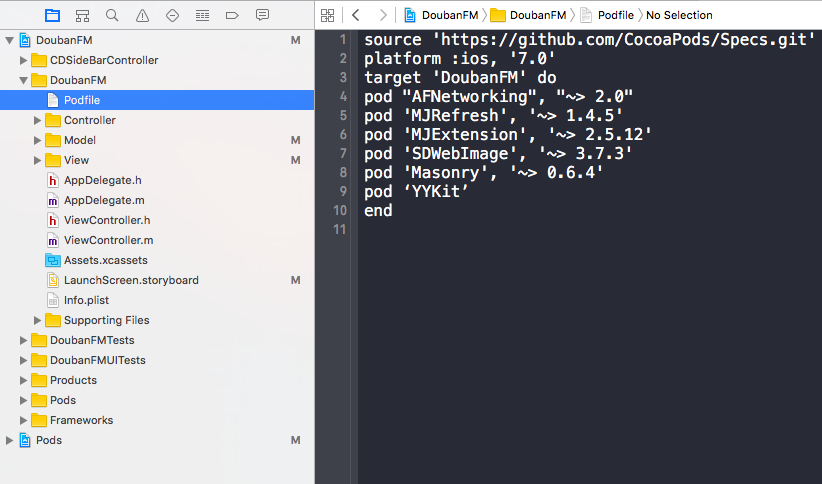This screenshot has height=484, width=822.
Task: Go forward in editor history
Action: (x=383, y=15)
